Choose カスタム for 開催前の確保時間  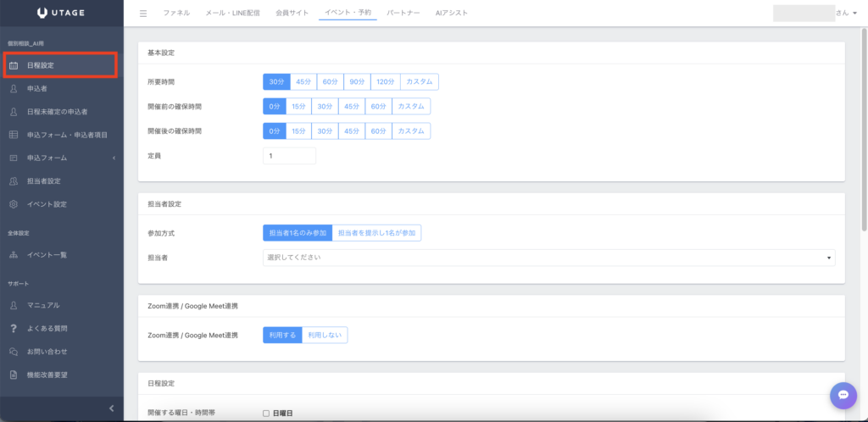tap(411, 106)
